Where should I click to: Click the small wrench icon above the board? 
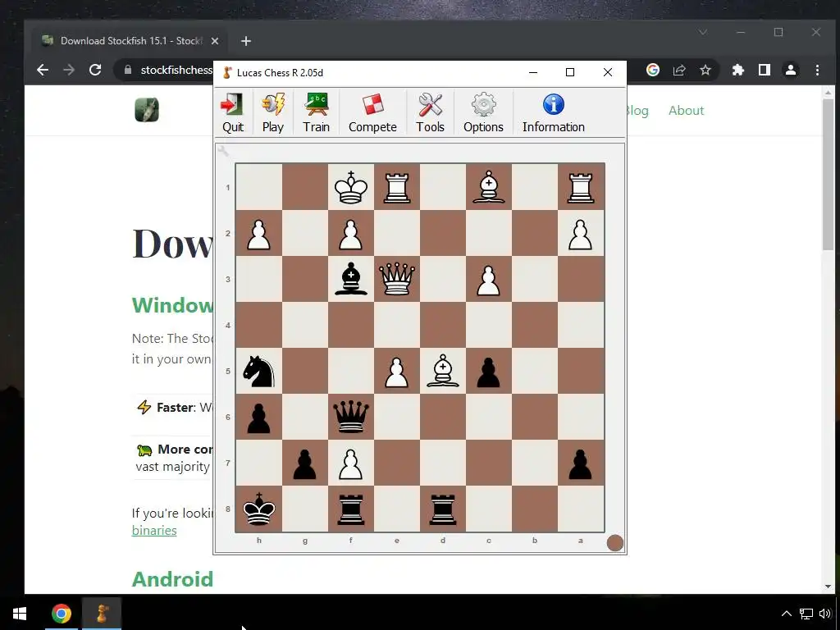pyautogui.click(x=223, y=151)
